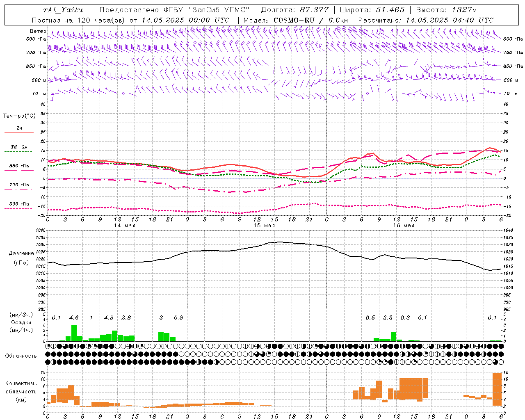This screenshot has height=420, width=525.
Task: Click the Осадки panel label
Action: (x=21, y=322)
